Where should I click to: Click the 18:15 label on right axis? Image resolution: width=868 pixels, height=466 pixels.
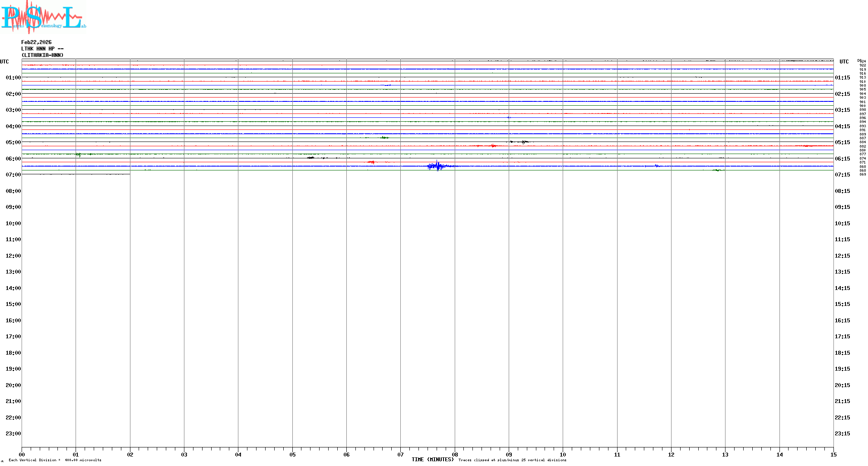[x=842, y=353]
